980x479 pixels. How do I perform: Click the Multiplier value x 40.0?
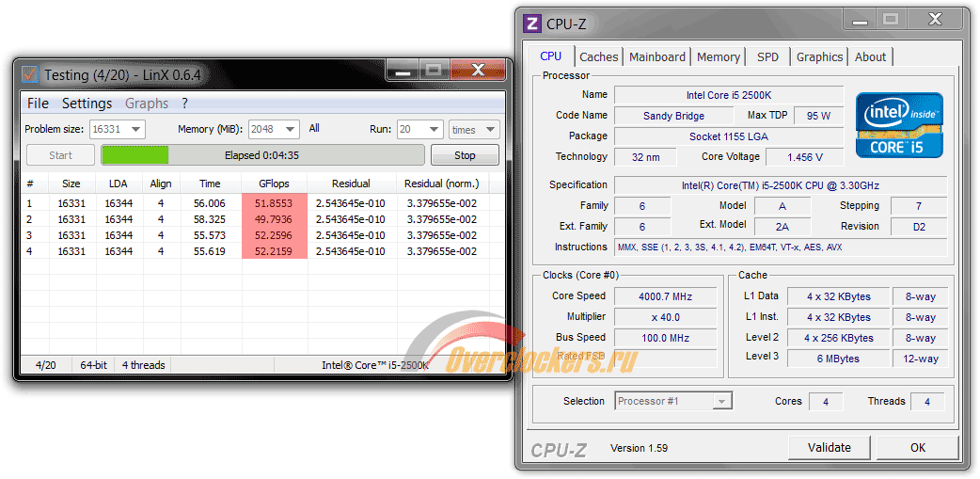pyautogui.click(x=665, y=317)
